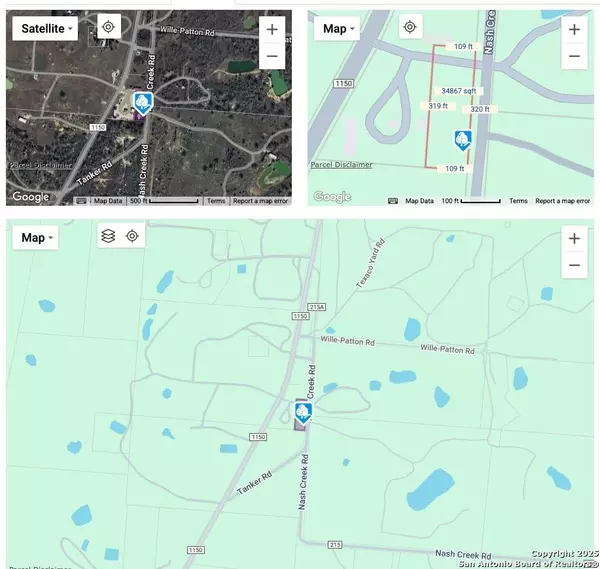Zoom out on the satellite map

point(272,57)
